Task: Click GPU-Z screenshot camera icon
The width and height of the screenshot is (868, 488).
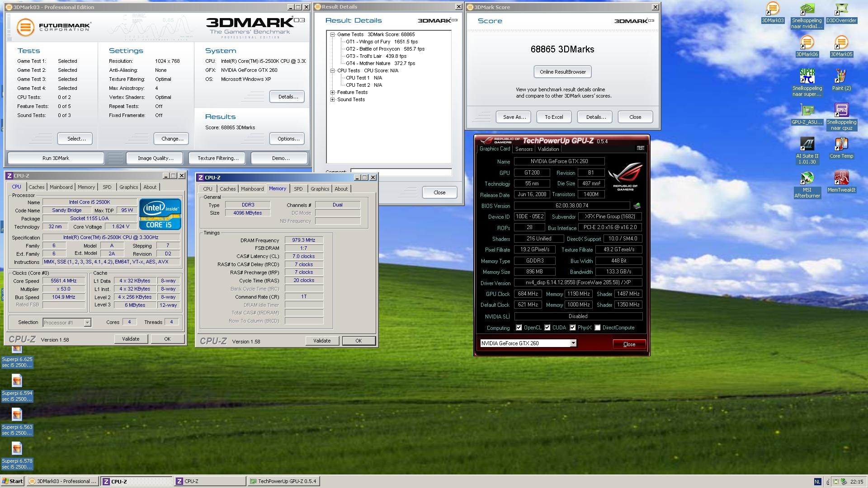Action: (640, 148)
